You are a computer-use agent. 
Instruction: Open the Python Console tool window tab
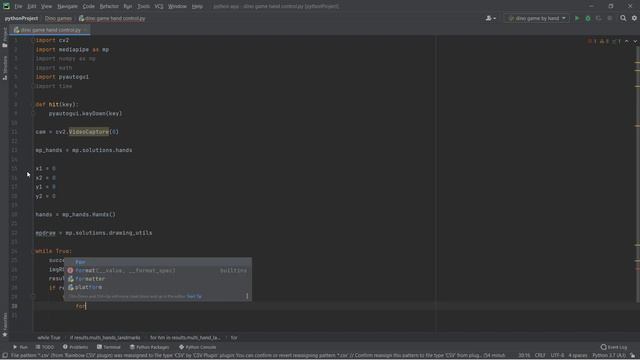point(198,347)
